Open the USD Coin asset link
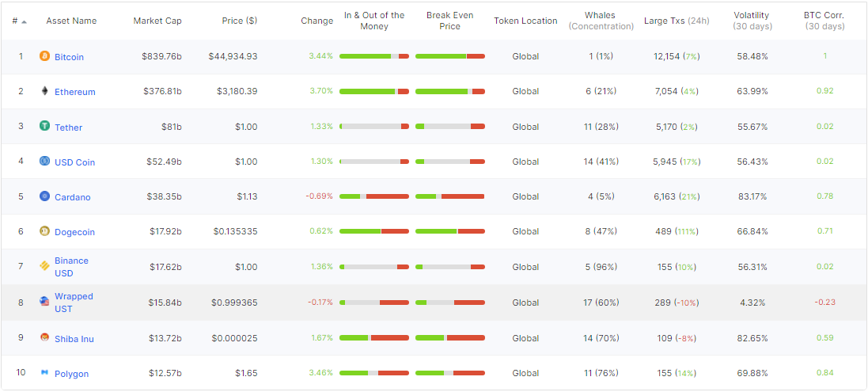Image resolution: width=868 pixels, height=392 pixels. pyautogui.click(x=74, y=162)
